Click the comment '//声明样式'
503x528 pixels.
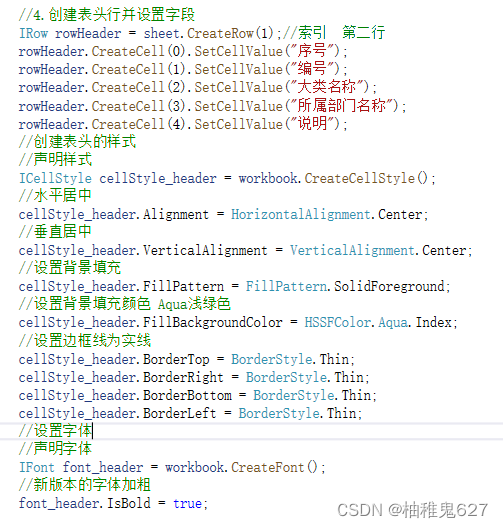(x=55, y=160)
